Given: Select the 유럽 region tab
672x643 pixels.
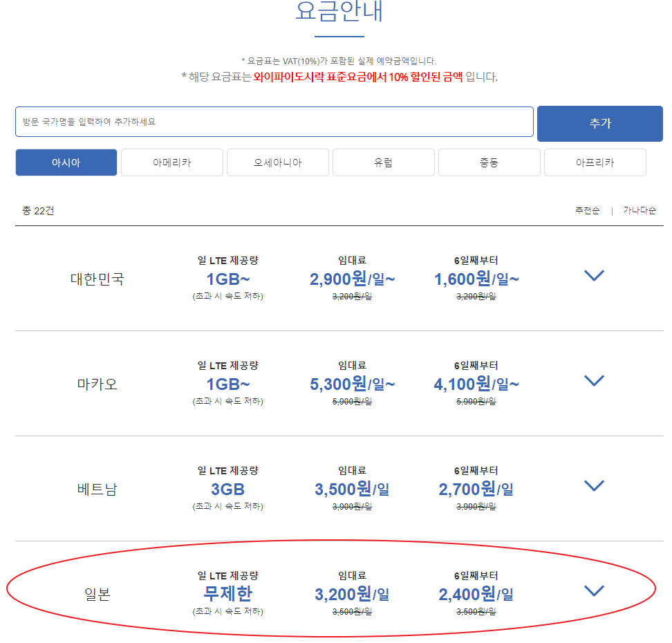Looking at the screenshot, I should (384, 162).
